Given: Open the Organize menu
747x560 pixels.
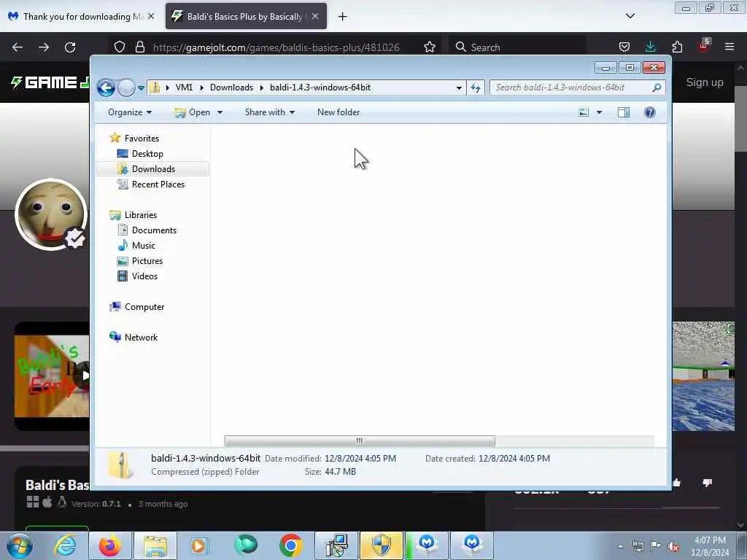Looking at the screenshot, I should 130,112.
